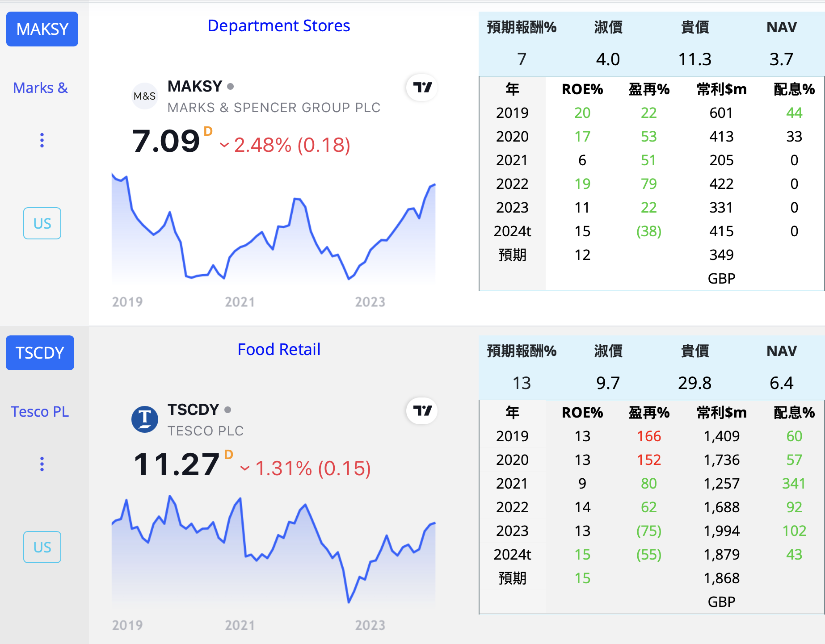Click the 44 配息% cell in MAKSY table

[794, 113]
